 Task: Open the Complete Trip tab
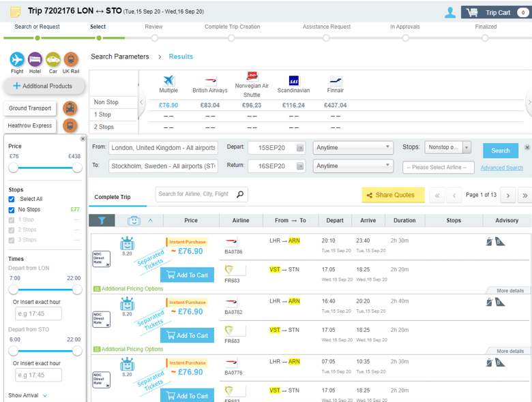coord(113,197)
